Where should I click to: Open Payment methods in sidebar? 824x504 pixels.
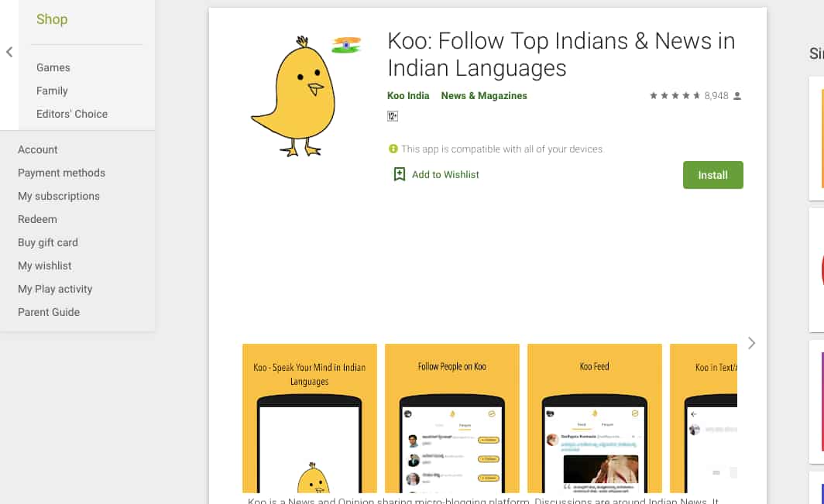tap(61, 173)
